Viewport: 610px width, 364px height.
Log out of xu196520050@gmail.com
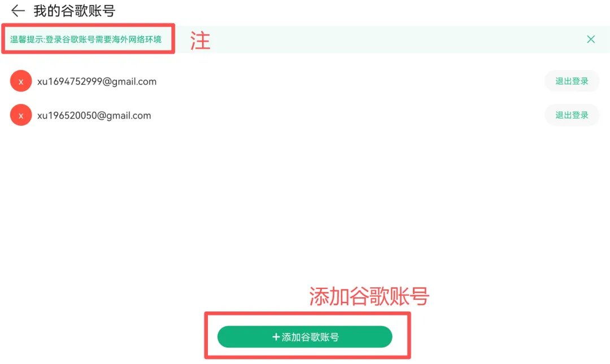pos(572,115)
